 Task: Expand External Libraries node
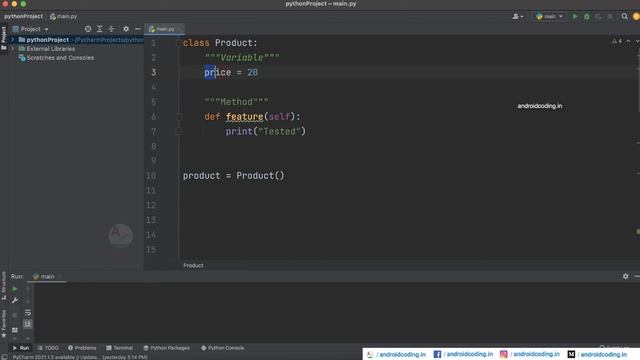pos(13,49)
